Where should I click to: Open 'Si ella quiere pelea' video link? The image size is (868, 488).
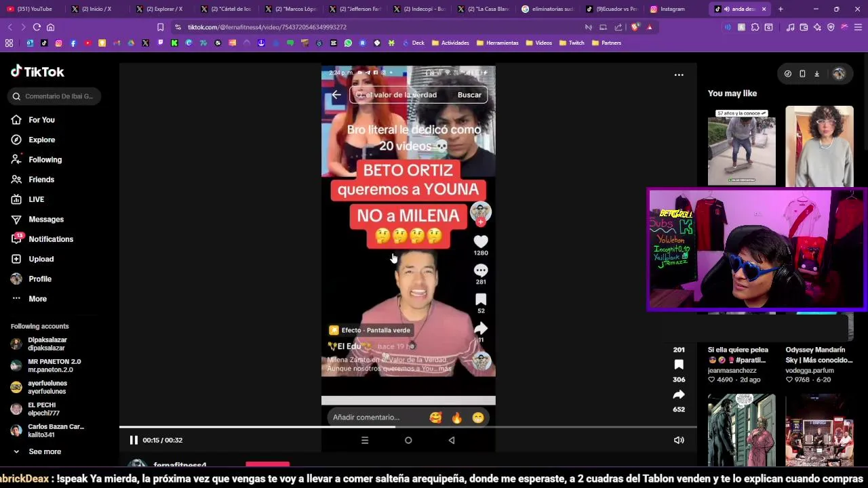tap(738, 354)
